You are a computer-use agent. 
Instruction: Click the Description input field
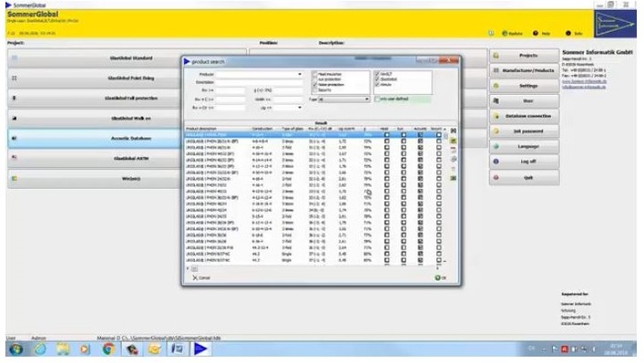tap(260, 82)
